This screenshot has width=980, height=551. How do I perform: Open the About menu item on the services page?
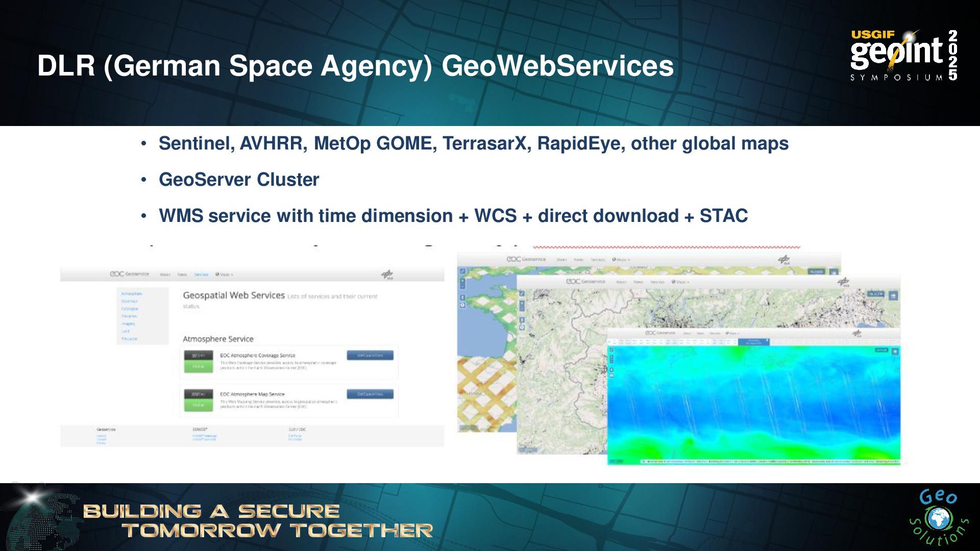point(165,274)
